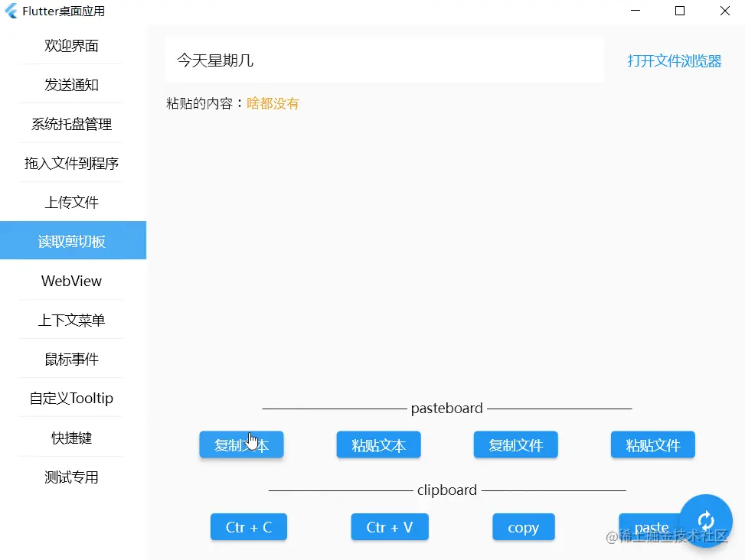Minimize the Flutter app window
745x560 pixels.
636,11
